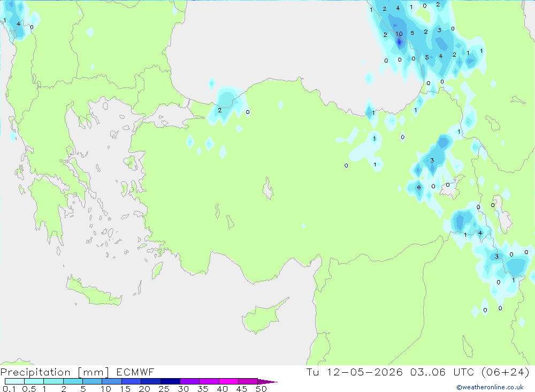Pick the 20–25 mm dark blue swatch
This screenshot has width=535, height=392.
coord(150,381)
